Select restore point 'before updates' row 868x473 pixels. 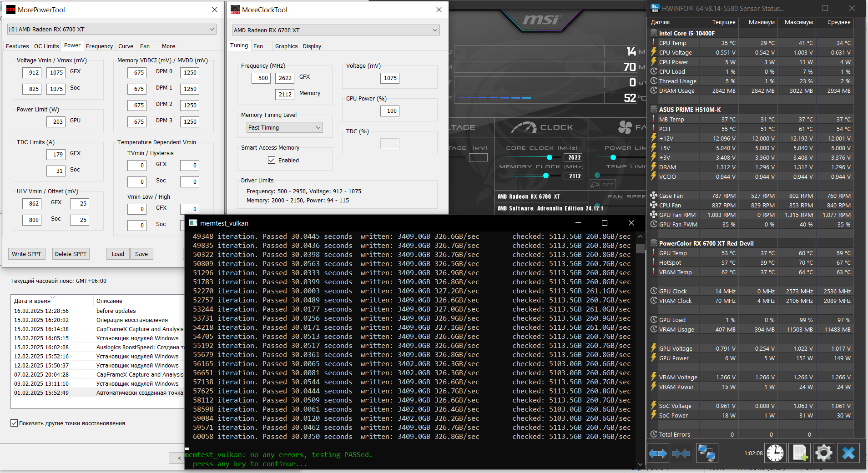(x=98, y=311)
